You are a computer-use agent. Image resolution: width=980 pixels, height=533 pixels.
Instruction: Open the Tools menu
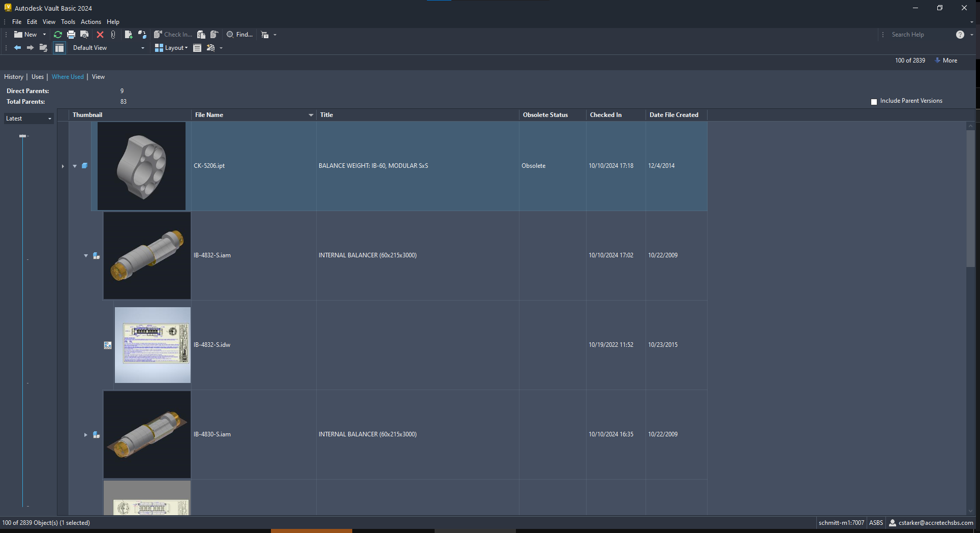(x=68, y=22)
